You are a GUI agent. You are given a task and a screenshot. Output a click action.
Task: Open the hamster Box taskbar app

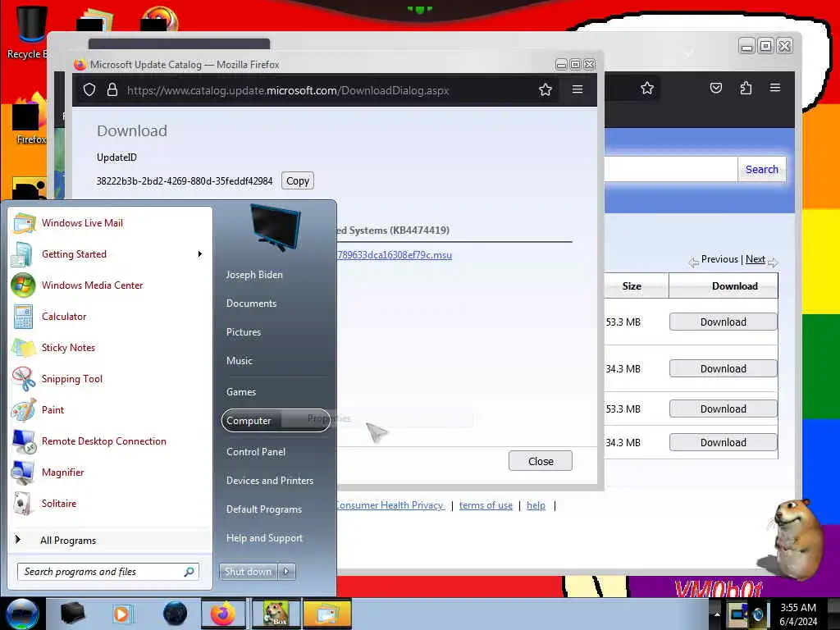[276, 614]
